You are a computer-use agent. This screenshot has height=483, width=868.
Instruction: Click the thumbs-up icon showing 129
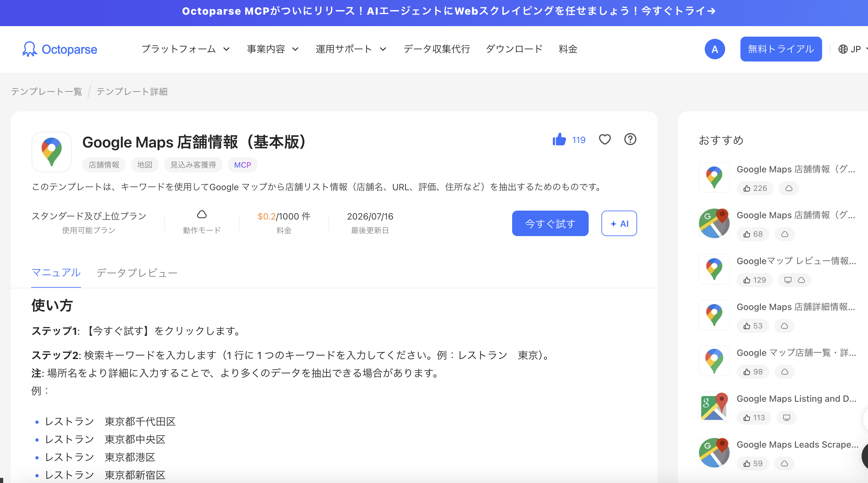tap(747, 280)
